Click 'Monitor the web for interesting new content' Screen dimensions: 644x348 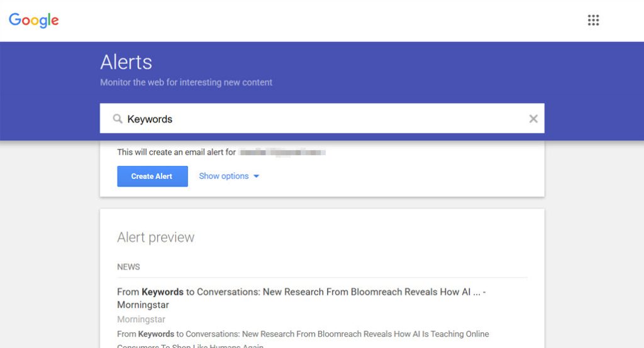click(x=186, y=82)
